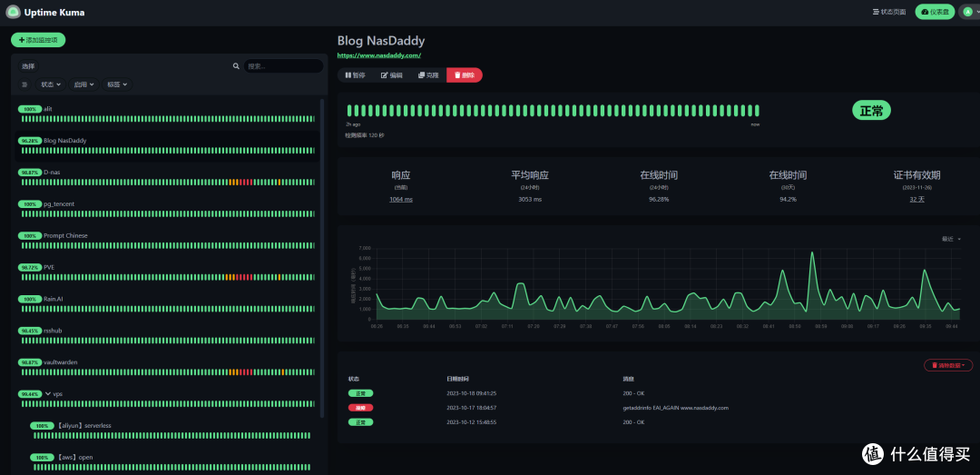This screenshot has width=980, height=475.
Task: Click the 1064 ms response value
Action: point(401,199)
